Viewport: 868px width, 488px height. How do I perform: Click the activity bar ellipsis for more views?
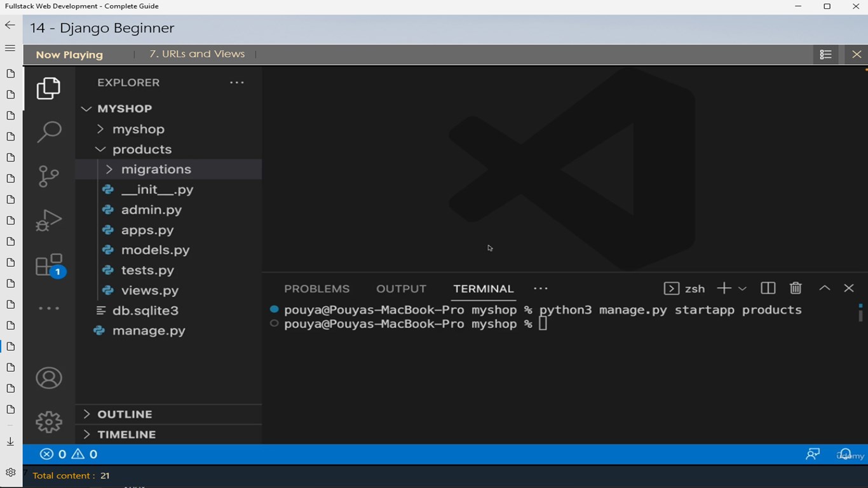point(49,308)
